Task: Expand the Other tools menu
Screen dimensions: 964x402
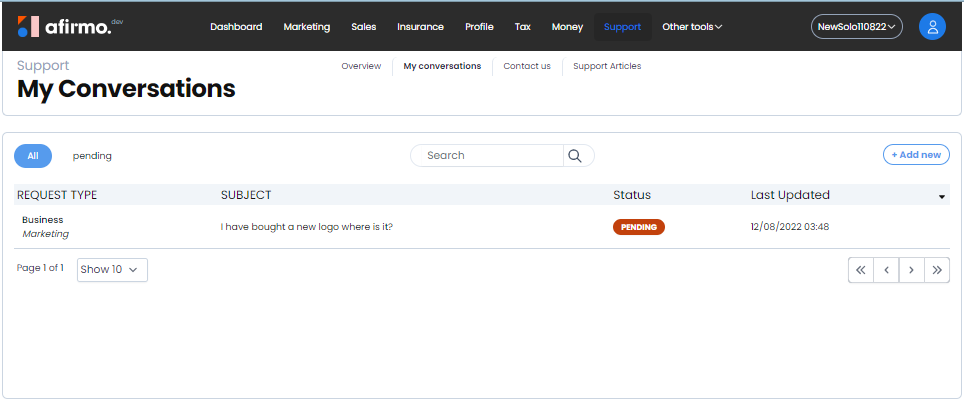Action: 692,27
